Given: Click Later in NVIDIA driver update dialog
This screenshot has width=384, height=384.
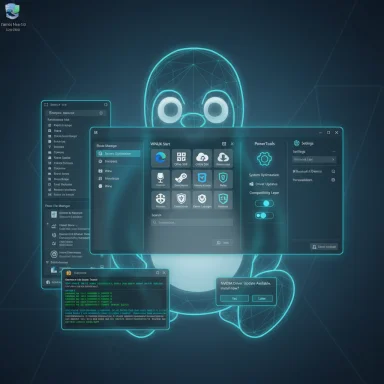Looking at the screenshot, I should click(262, 298).
